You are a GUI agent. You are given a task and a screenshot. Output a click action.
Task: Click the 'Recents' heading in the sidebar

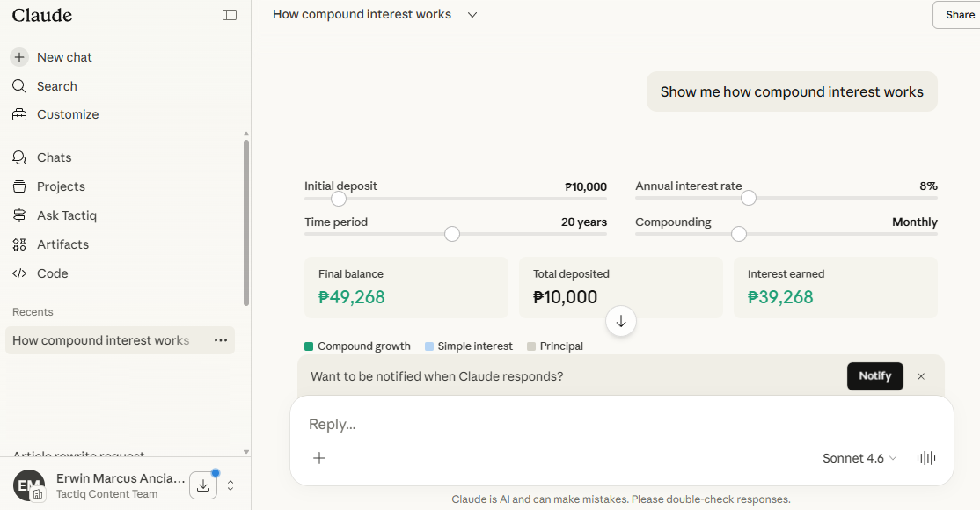[x=33, y=312]
